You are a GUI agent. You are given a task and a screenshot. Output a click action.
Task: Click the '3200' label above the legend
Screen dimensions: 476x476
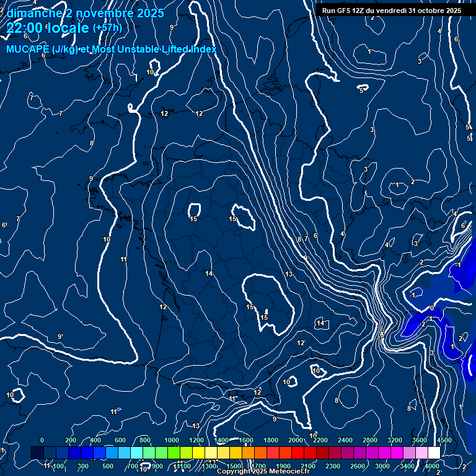pyautogui.click(x=395, y=440)
